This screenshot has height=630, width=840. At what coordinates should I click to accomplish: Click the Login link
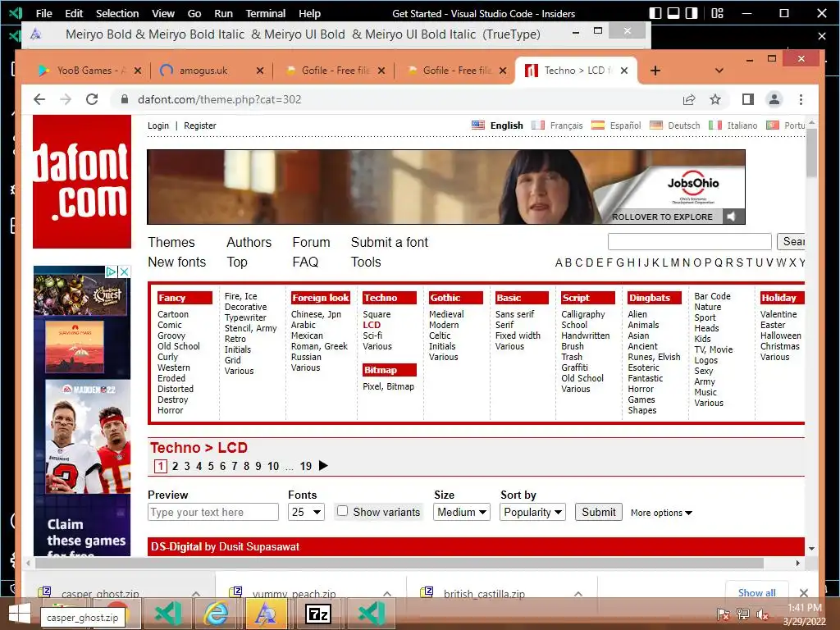pyautogui.click(x=158, y=126)
